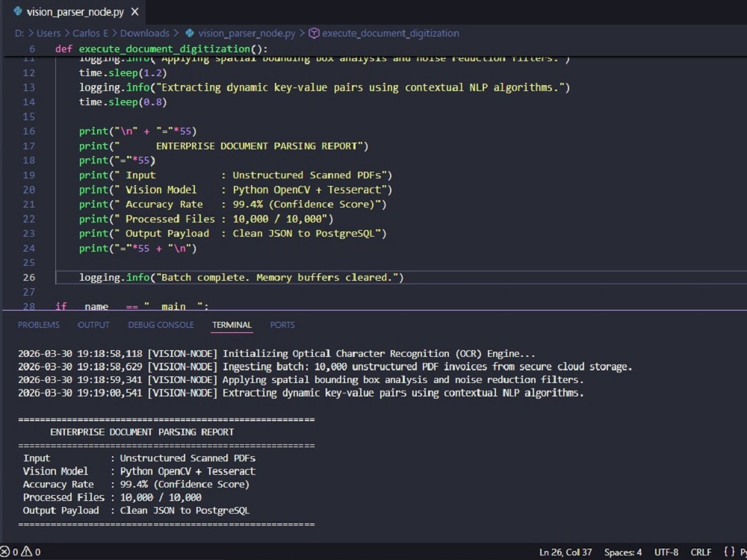Open execute_document_digitization breadcrumb symbol
Image resolution: width=747 pixels, height=560 pixels.
coord(391,34)
